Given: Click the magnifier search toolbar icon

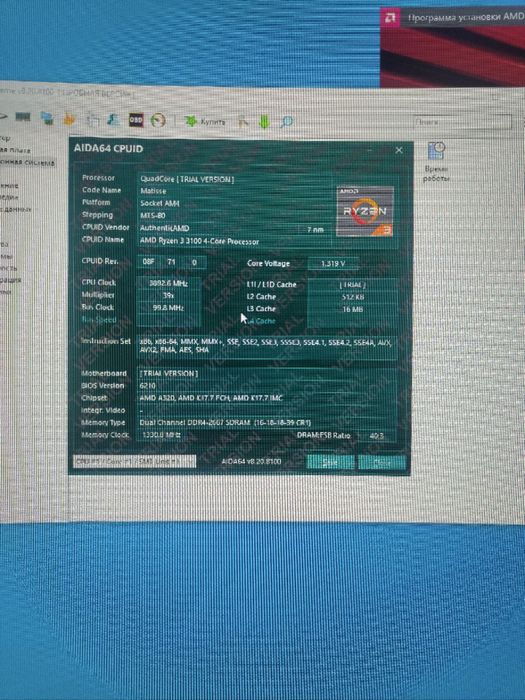Looking at the screenshot, I should click(x=286, y=121).
